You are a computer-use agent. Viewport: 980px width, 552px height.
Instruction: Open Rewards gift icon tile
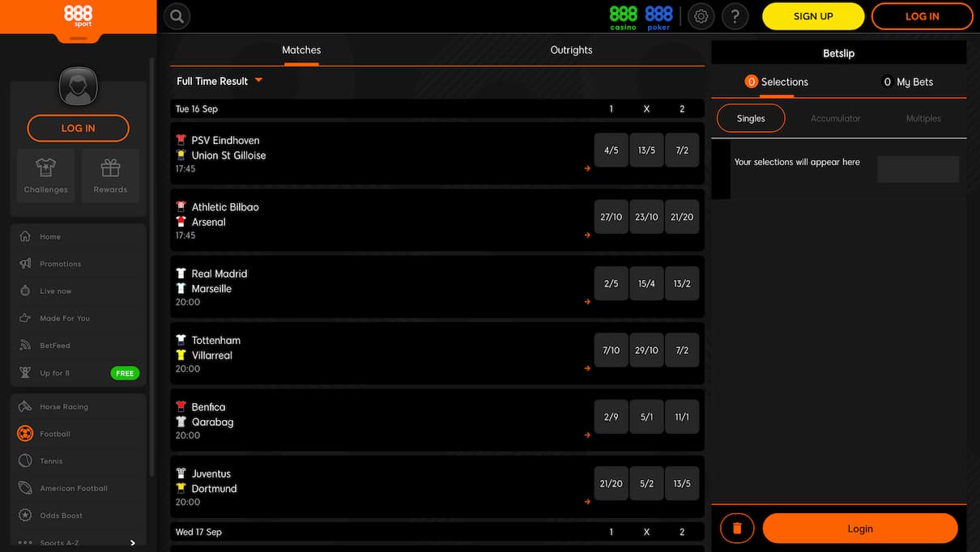pos(110,176)
